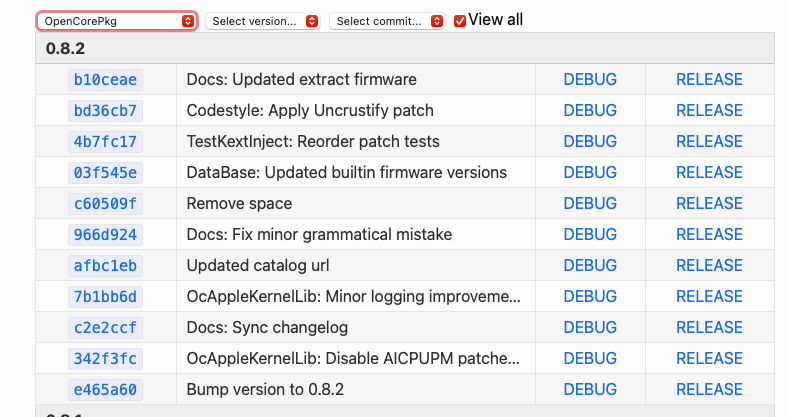This screenshot has width=788, height=417.
Task: Click commit hash c60509f
Action: (x=105, y=204)
